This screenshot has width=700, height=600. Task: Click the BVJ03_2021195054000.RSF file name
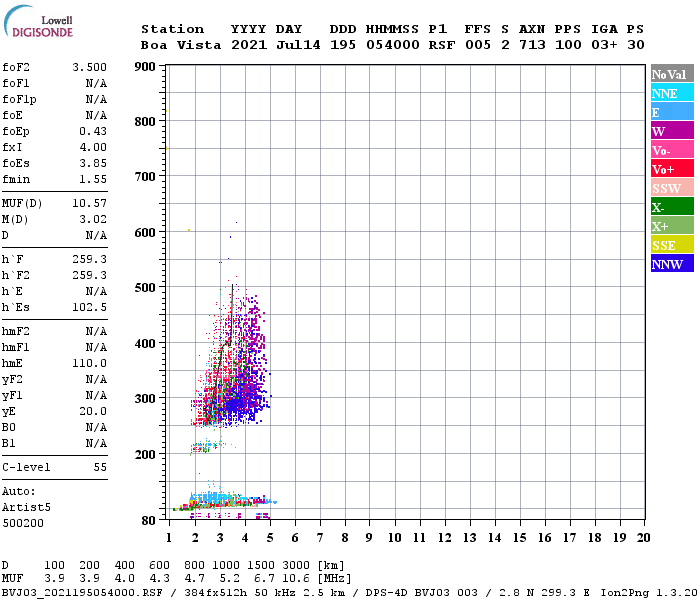[82, 593]
